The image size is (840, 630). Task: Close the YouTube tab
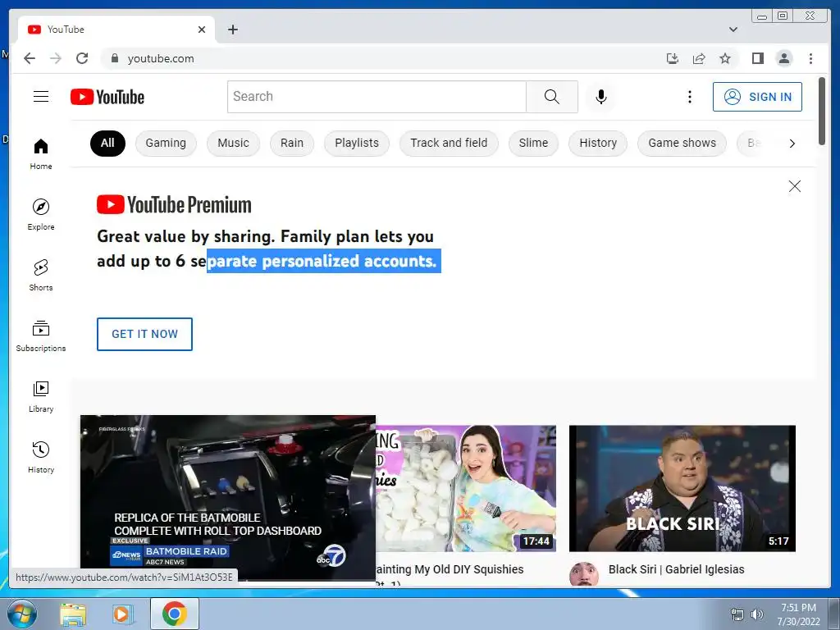(202, 30)
